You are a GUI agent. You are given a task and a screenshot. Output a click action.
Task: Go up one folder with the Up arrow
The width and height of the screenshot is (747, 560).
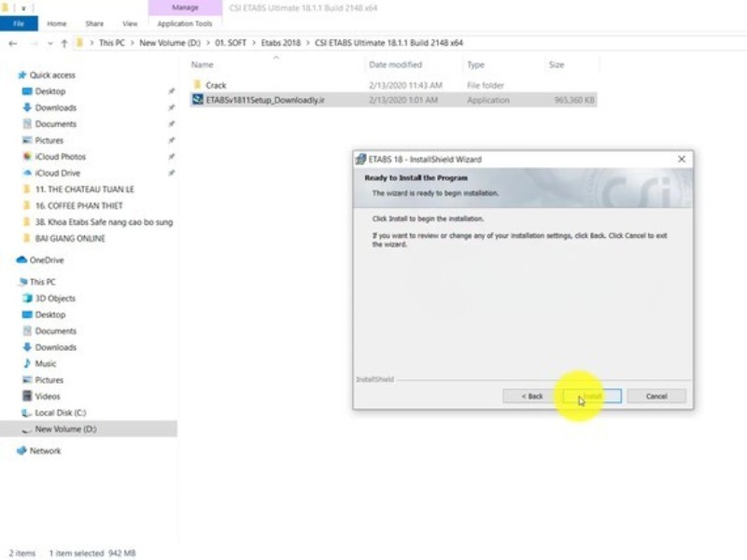pos(63,43)
